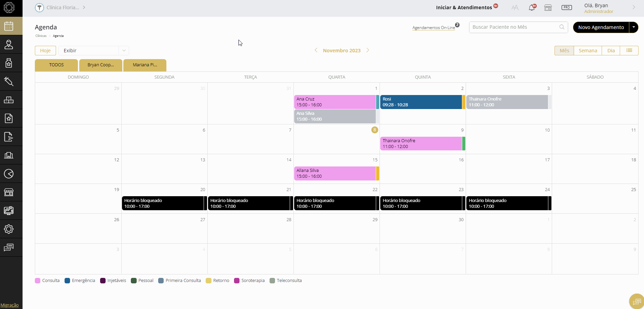Click the notifications bell icon
The height and width of the screenshot is (309, 644).
[532, 8]
